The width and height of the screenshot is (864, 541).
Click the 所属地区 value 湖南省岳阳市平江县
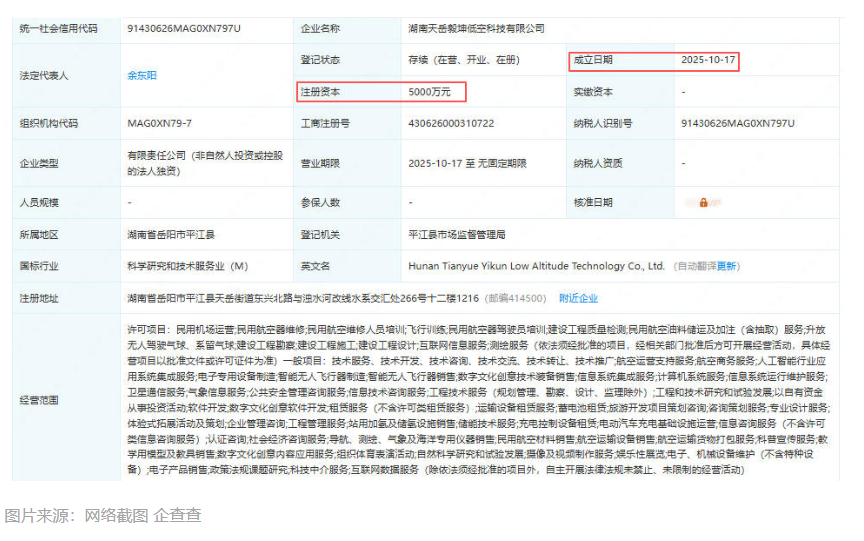(172, 234)
